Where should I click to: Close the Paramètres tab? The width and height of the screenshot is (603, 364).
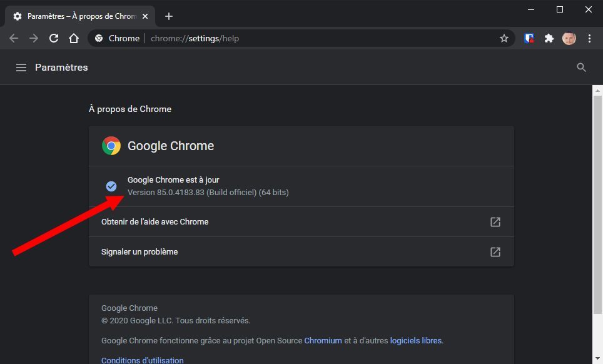tap(145, 16)
